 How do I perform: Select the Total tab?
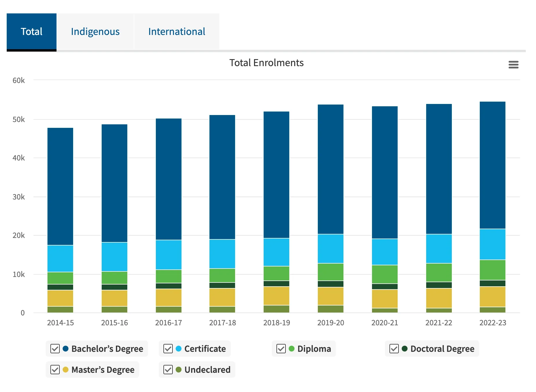click(31, 31)
